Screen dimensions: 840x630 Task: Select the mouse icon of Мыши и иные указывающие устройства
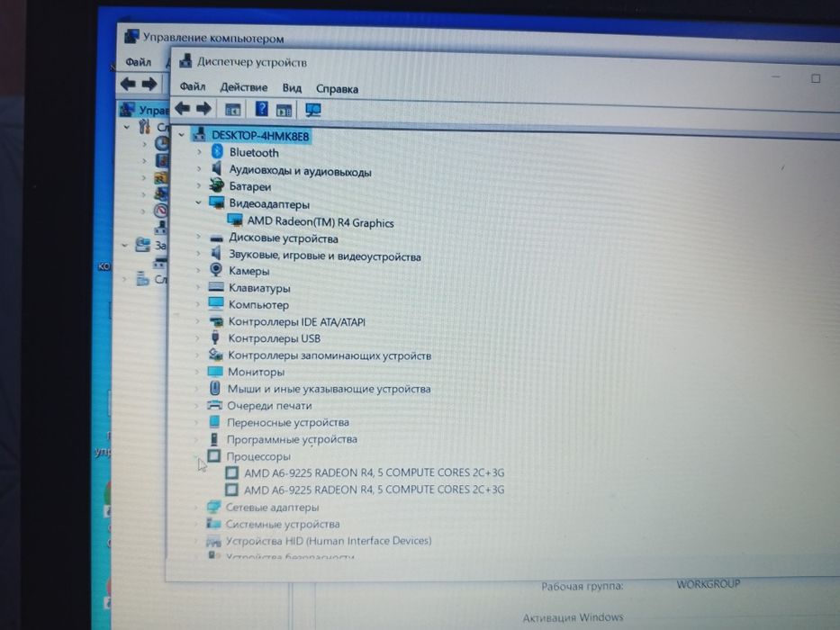215,388
